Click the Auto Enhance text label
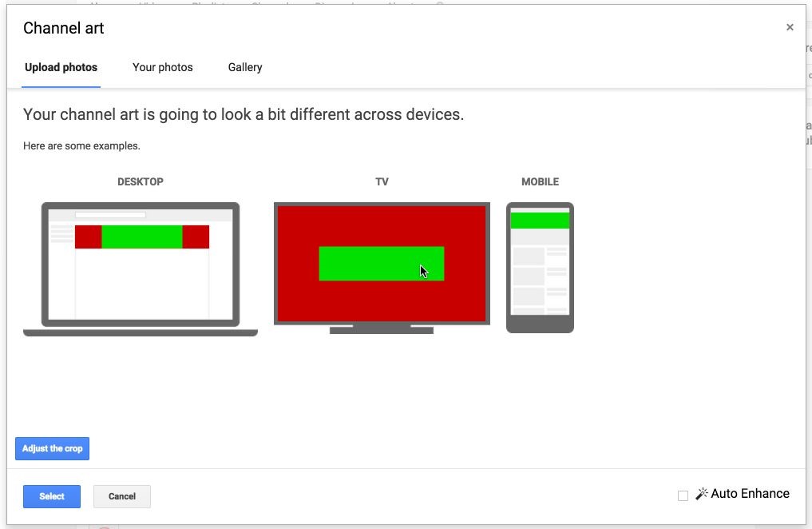This screenshot has width=812, height=529. (750, 494)
